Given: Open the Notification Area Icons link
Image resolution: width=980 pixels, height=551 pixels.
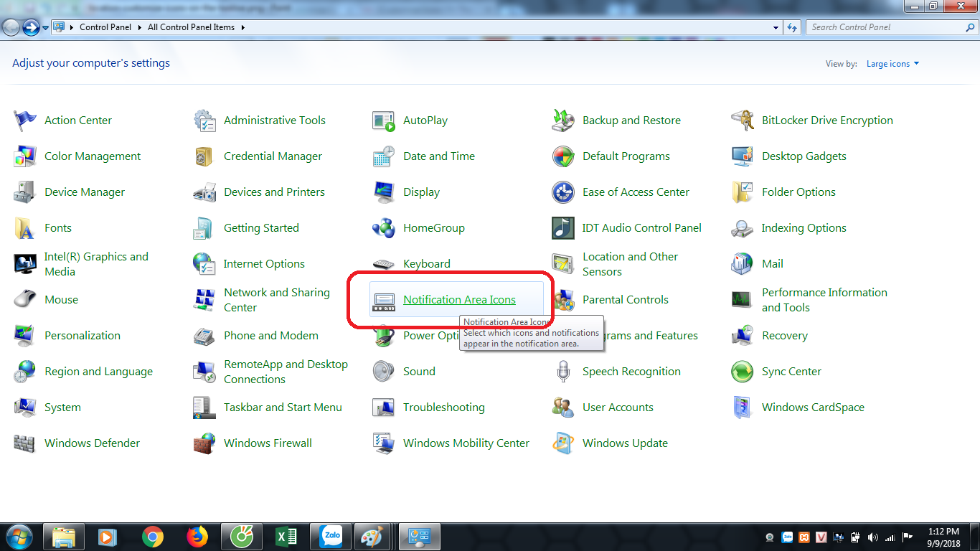Looking at the screenshot, I should pos(458,299).
